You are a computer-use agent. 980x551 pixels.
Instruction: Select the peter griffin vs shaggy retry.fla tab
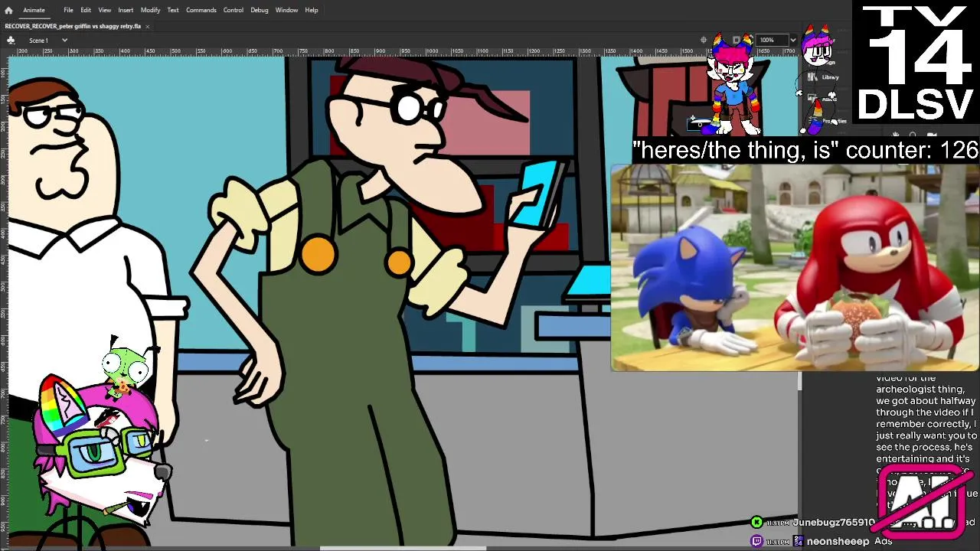[73, 26]
